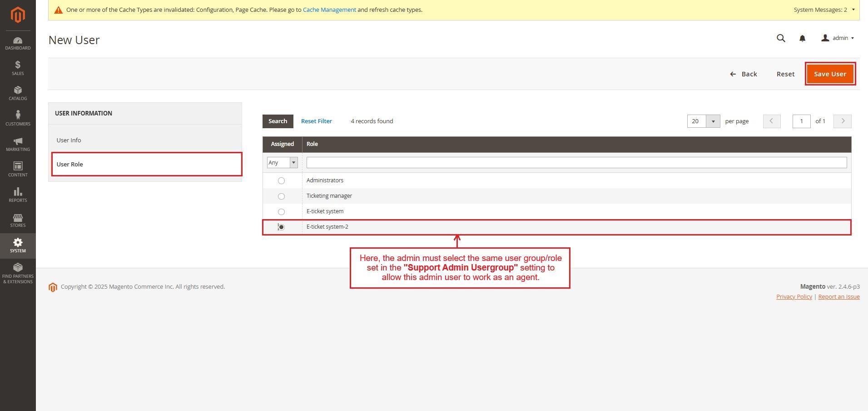The image size is (868, 411).
Task: Open the Dashboard sidebar icon
Action: tap(18, 44)
